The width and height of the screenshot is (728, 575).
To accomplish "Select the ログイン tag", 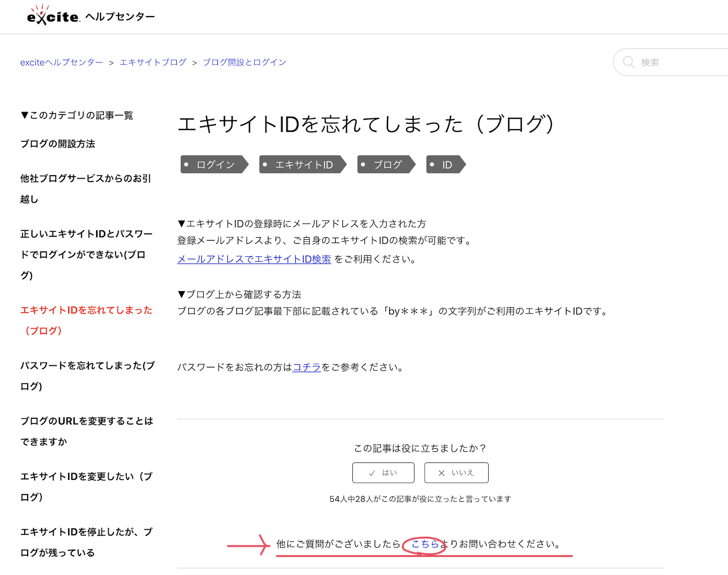I will pyautogui.click(x=215, y=164).
